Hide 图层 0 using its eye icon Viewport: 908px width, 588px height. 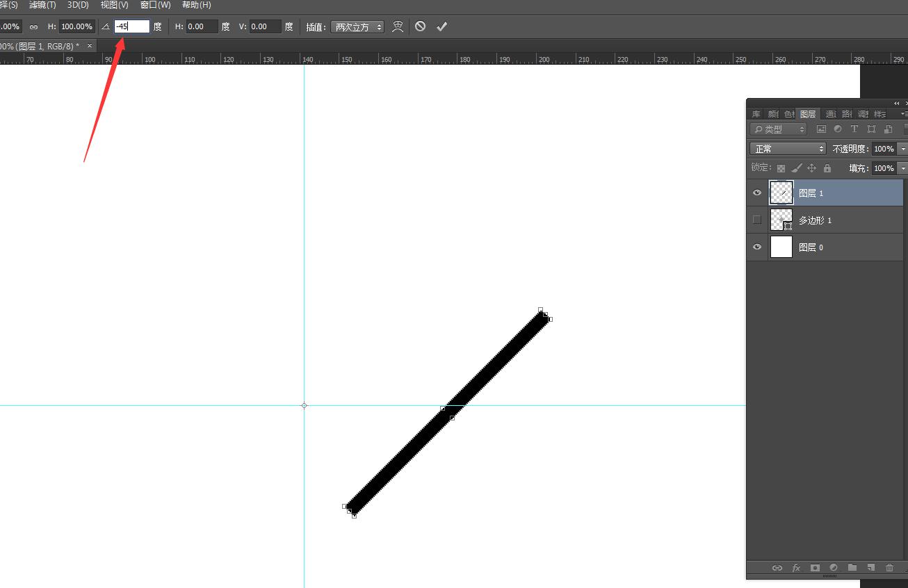pyautogui.click(x=757, y=247)
